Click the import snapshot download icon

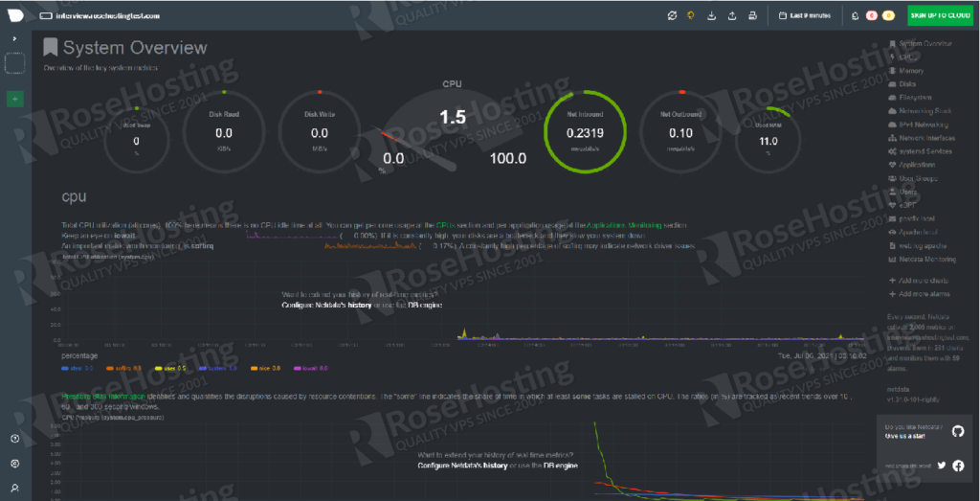(711, 15)
